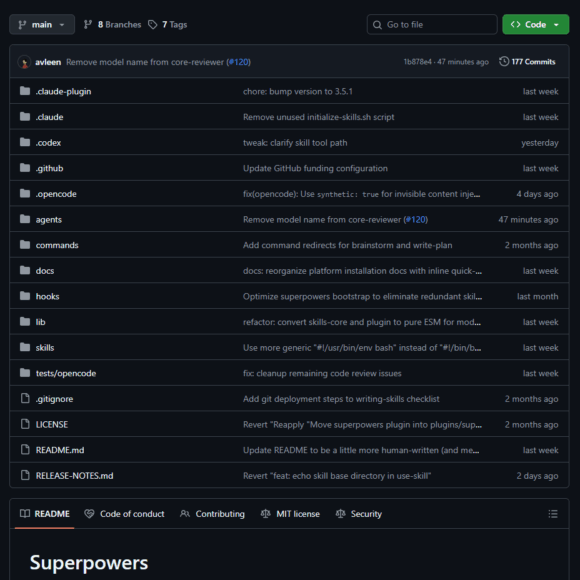580x580 pixels.
Task: Open the .claude directory
Action: (49, 117)
